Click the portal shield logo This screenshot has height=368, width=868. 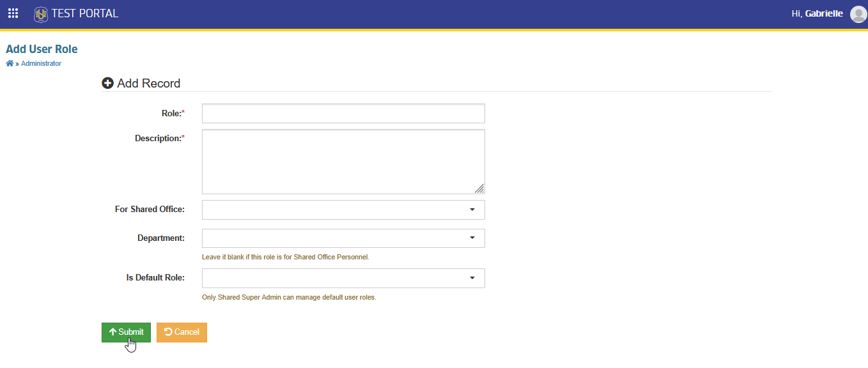pos(41,13)
